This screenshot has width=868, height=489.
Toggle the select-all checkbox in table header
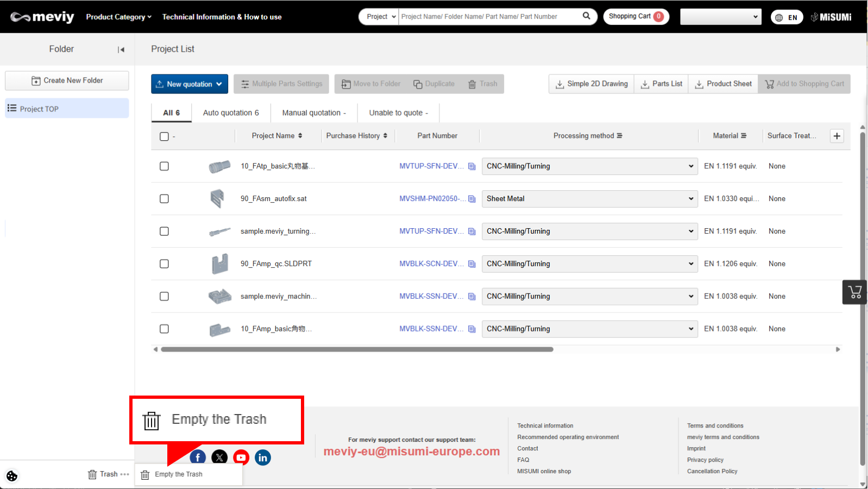[x=164, y=136]
